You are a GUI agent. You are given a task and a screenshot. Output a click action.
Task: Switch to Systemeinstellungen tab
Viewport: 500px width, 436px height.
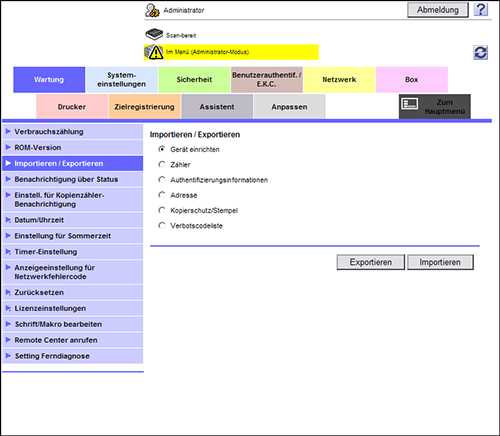pyautogui.click(x=122, y=80)
